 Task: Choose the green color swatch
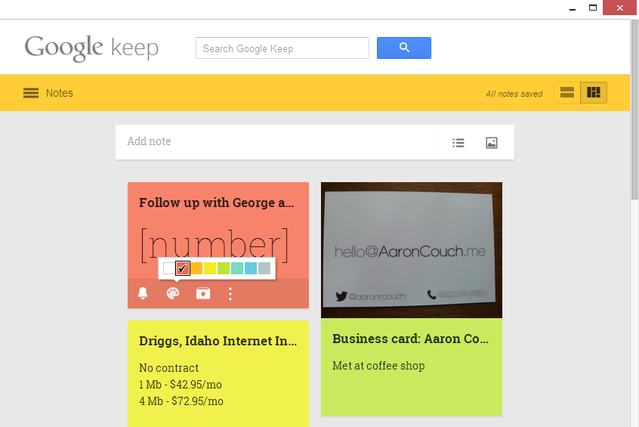(x=223, y=268)
